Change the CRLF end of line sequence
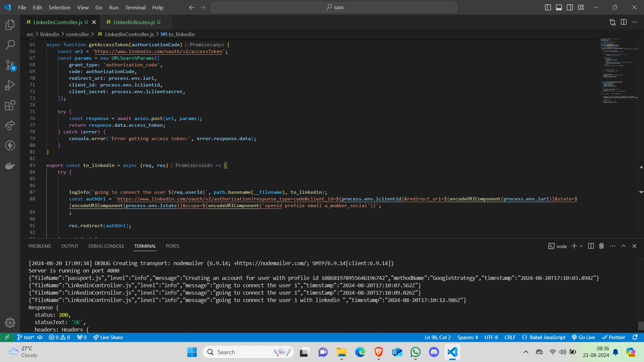644x362 pixels. tap(510, 337)
